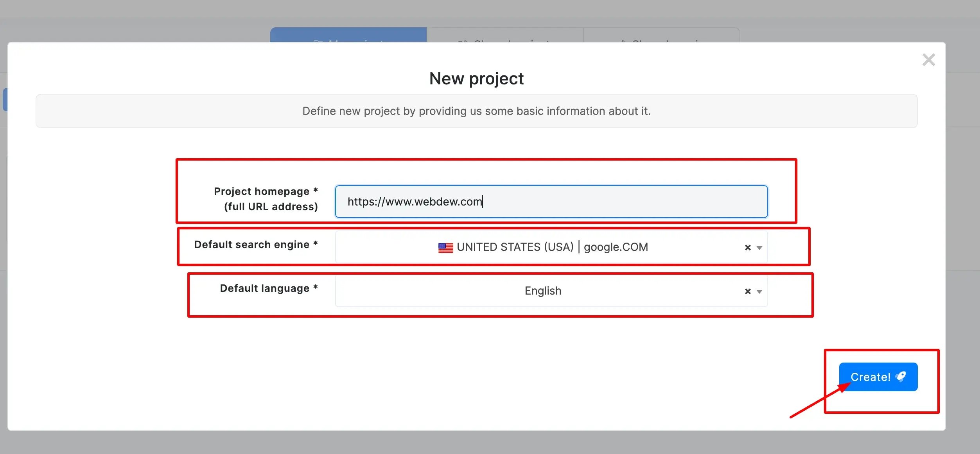Screen dimensions: 980x454
Task: Open the Default language combo box
Action: tap(543, 291)
